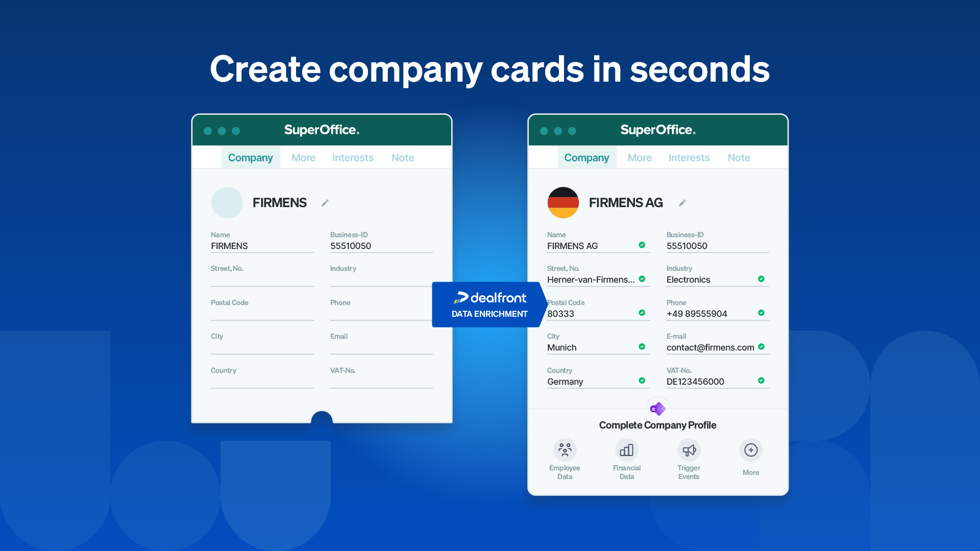Screen dimensions: 980x551
Task: Switch to the Interests tab on right card
Action: pyautogui.click(x=689, y=158)
